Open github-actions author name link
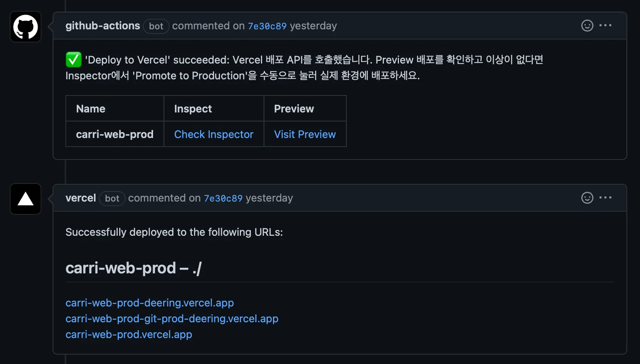The image size is (640, 364). pos(103,26)
